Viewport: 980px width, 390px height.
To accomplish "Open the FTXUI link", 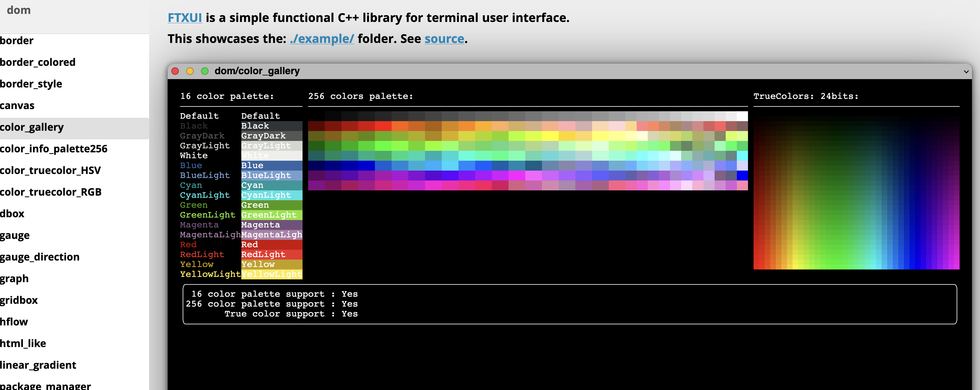I will (185, 18).
